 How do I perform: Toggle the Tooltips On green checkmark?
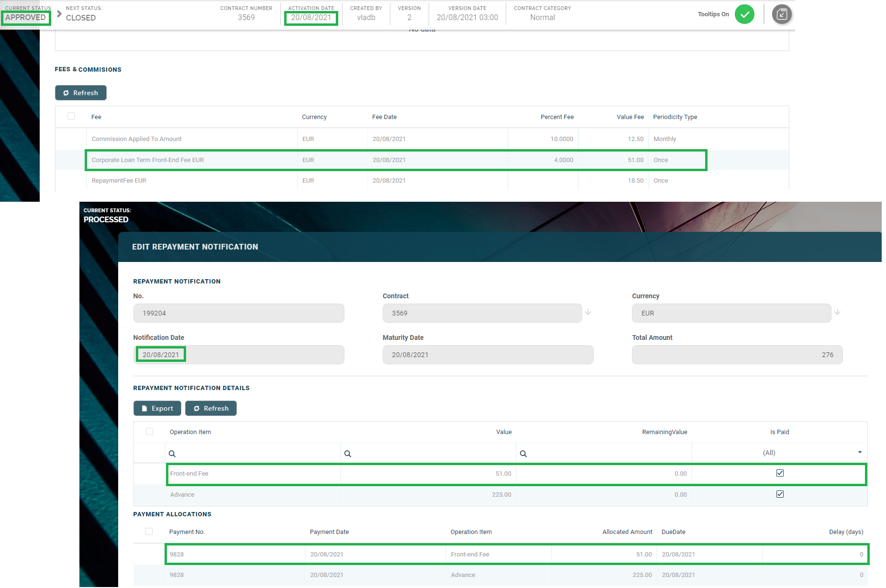click(744, 14)
